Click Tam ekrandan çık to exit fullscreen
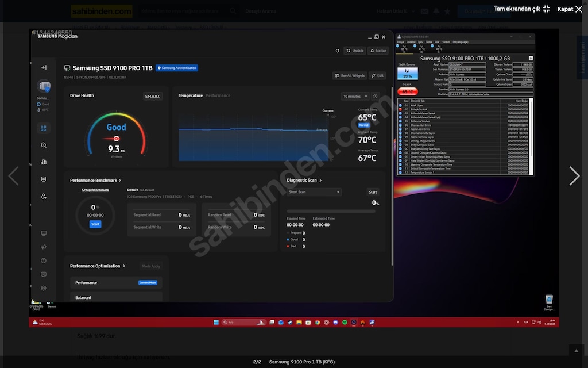The width and height of the screenshot is (588, 368). [x=521, y=9]
